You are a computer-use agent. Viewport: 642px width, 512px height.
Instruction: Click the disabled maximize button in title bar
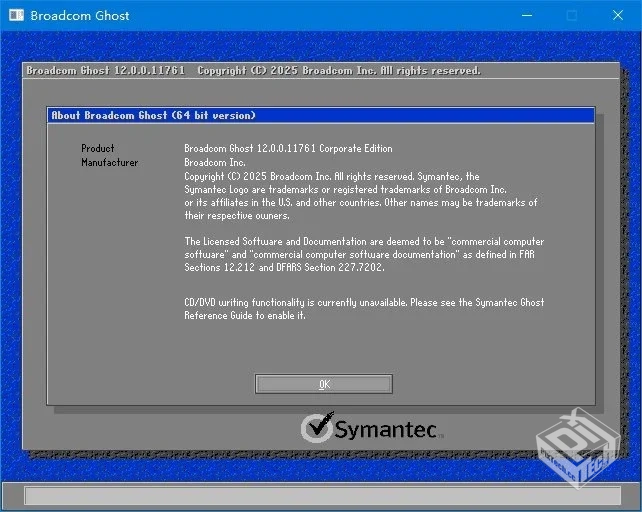click(572, 16)
